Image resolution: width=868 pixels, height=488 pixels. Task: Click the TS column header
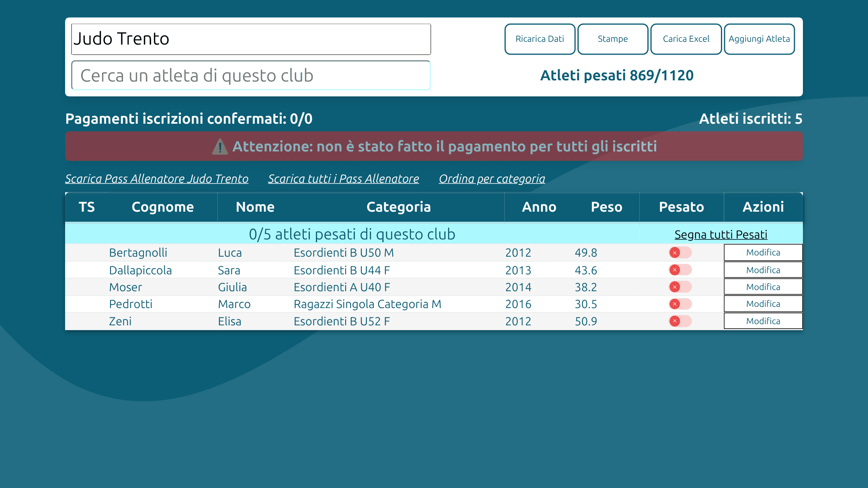tap(87, 207)
